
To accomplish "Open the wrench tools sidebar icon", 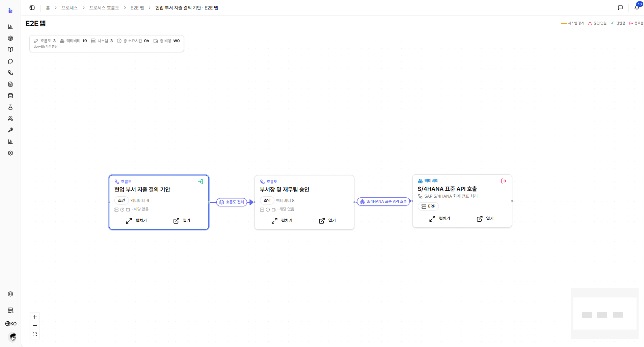I will tap(10, 130).
